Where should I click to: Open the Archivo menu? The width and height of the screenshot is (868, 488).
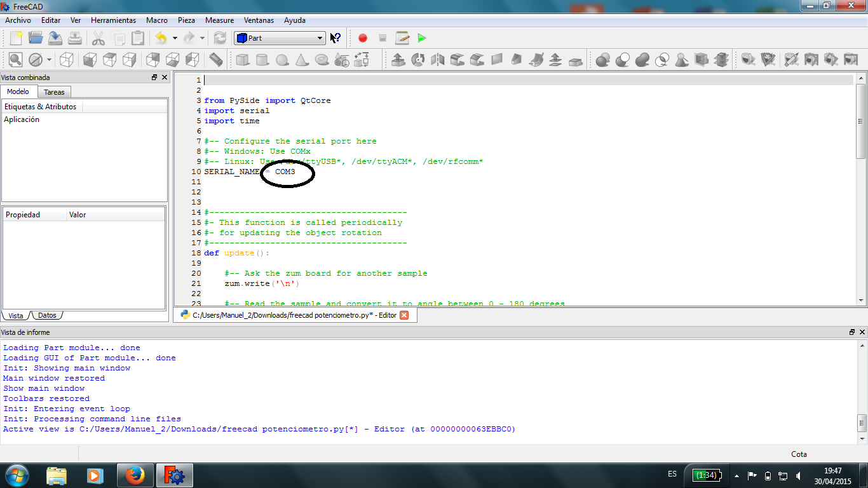(x=18, y=20)
